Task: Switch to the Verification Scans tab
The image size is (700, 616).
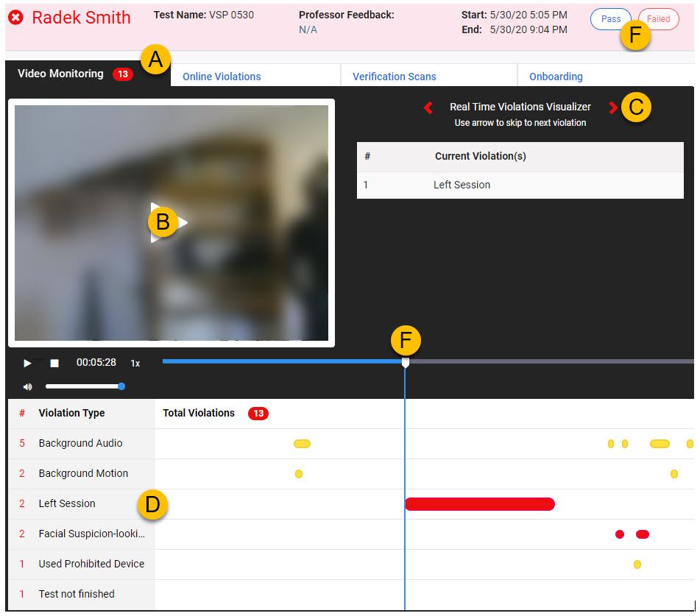Action: (395, 77)
